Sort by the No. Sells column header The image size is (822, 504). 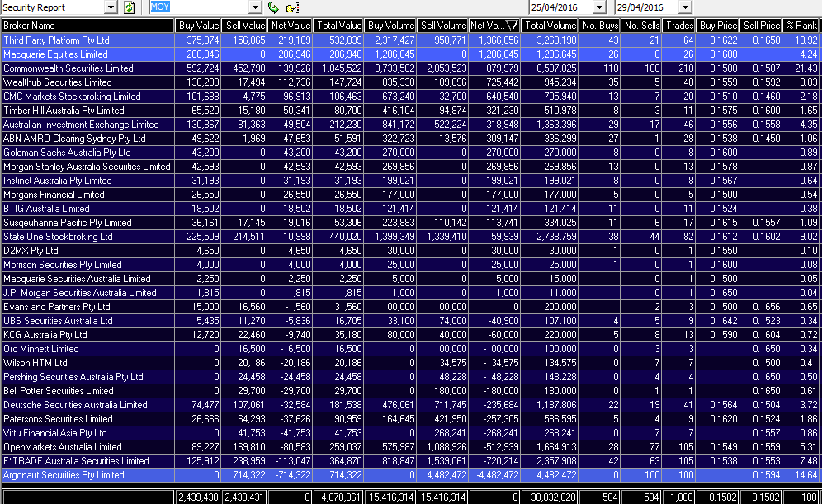[x=641, y=26]
